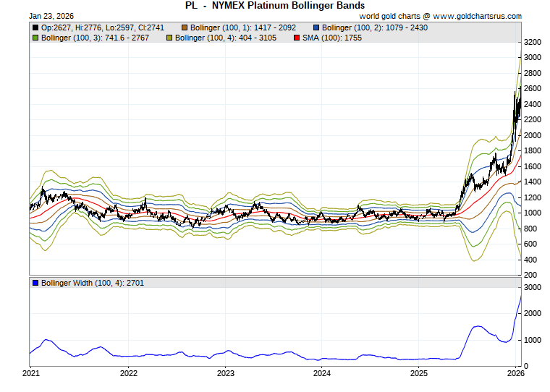
Task: Click the 3200 price axis label
Action: pyautogui.click(x=533, y=42)
